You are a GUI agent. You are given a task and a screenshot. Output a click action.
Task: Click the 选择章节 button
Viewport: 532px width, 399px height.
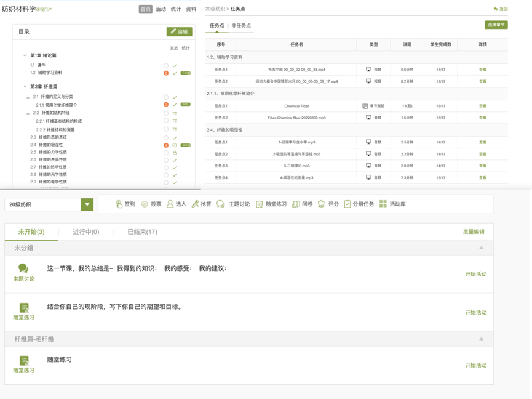pyautogui.click(x=496, y=25)
